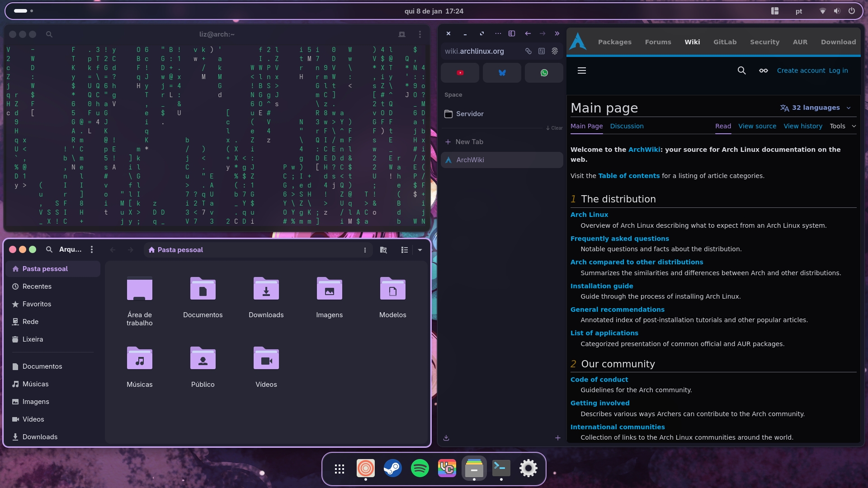Click New Tab in browser sidebar
868x488 pixels.
click(x=469, y=142)
